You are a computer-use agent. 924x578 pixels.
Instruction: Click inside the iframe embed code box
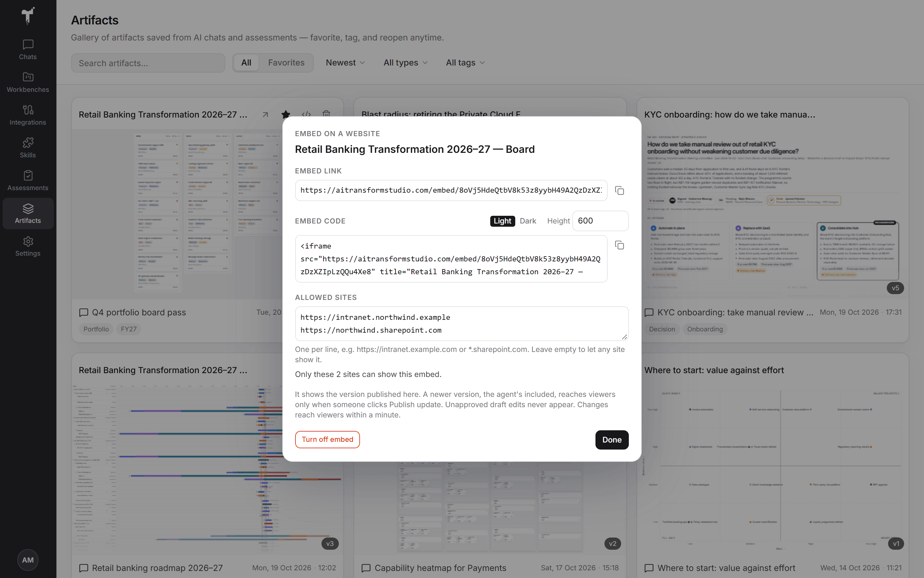click(x=451, y=259)
